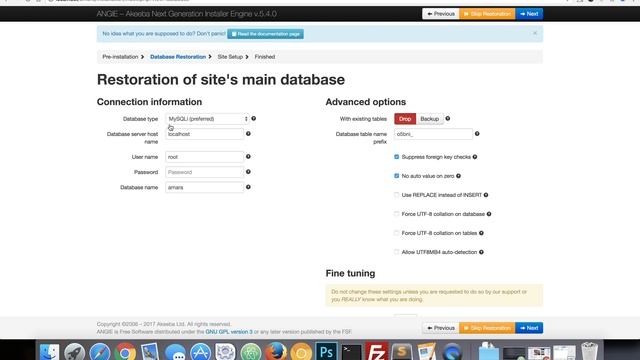Open Terminal from the dock

[351, 351]
